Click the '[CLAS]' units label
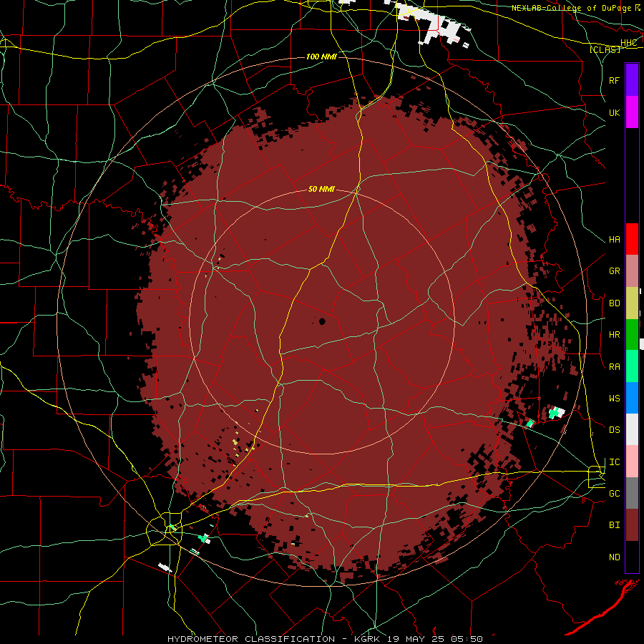The height and width of the screenshot is (644, 644). (x=605, y=49)
